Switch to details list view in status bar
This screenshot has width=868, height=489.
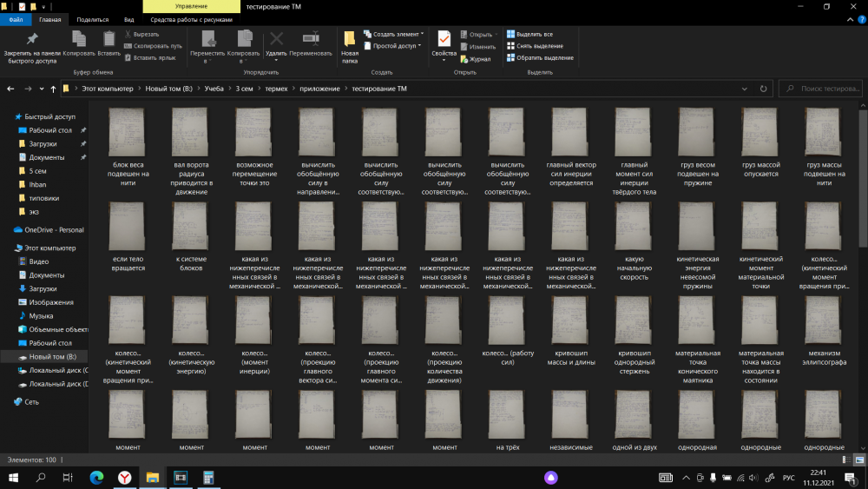pos(848,459)
